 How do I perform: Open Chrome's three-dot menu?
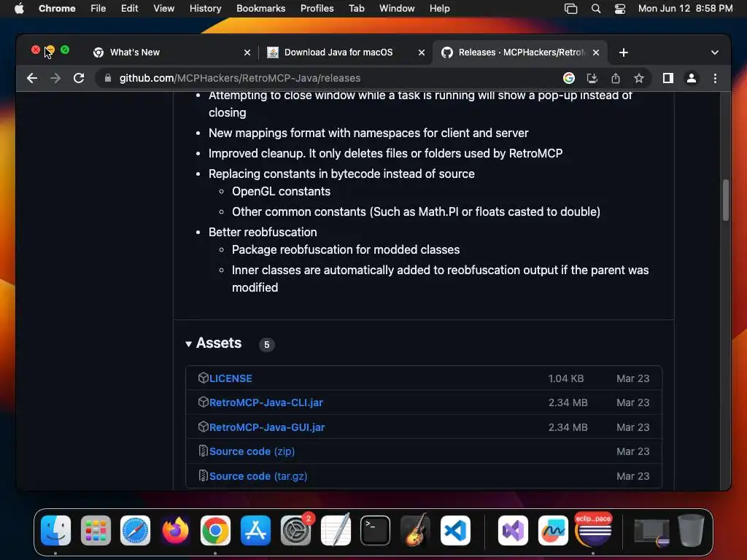[x=715, y=78]
